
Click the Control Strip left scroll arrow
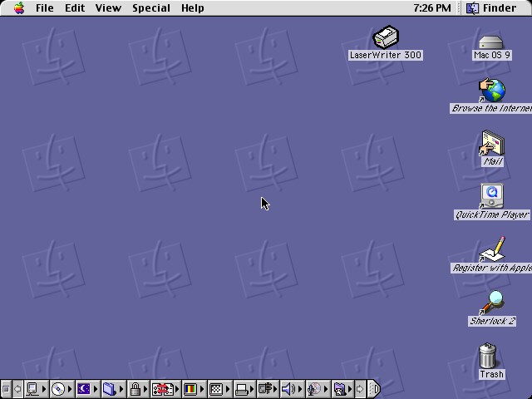tap(17, 389)
